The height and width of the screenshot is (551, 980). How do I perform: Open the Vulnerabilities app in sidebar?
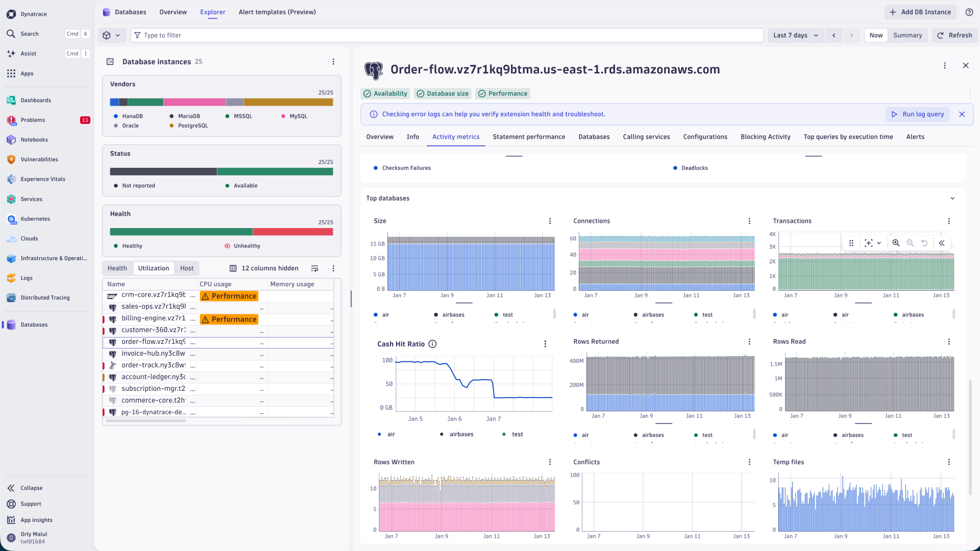pyautogui.click(x=39, y=159)
